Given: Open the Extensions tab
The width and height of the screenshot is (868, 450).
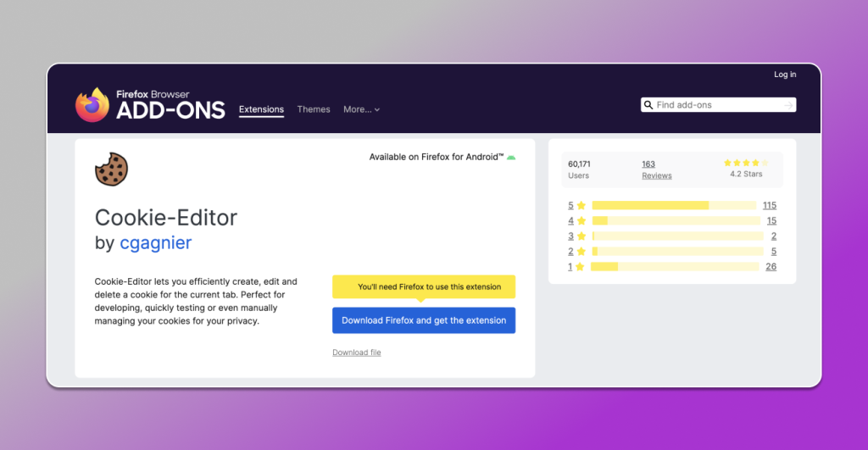Looking at the screenshot, I should (x=261, y=109).
